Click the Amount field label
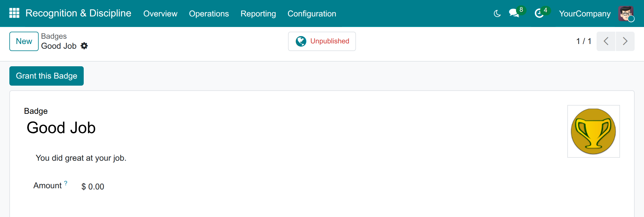644x217 pixels. coord(47,186)
